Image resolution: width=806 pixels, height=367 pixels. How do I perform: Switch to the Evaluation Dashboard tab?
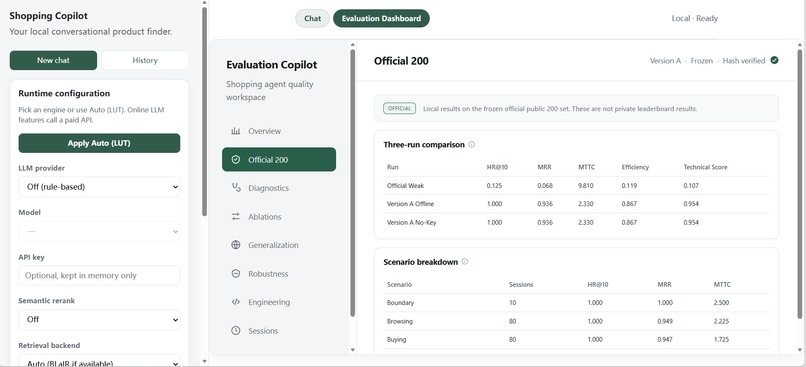tap(381, 19)
